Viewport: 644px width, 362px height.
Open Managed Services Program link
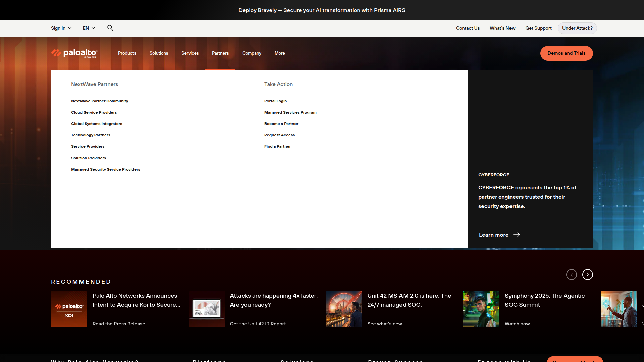pyautogui.click(x=290, y=112)
